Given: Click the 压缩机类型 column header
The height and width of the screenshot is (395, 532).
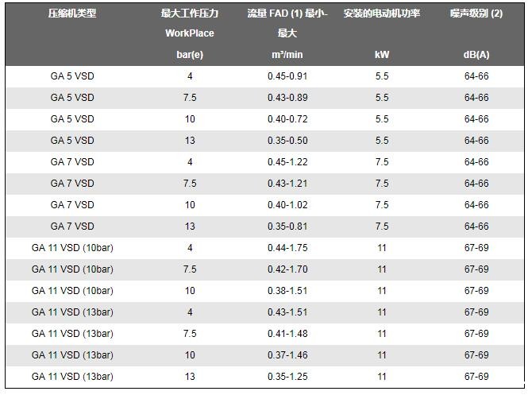Looking at the screenshot, I should pyautogui.click(x=72, y=14).
